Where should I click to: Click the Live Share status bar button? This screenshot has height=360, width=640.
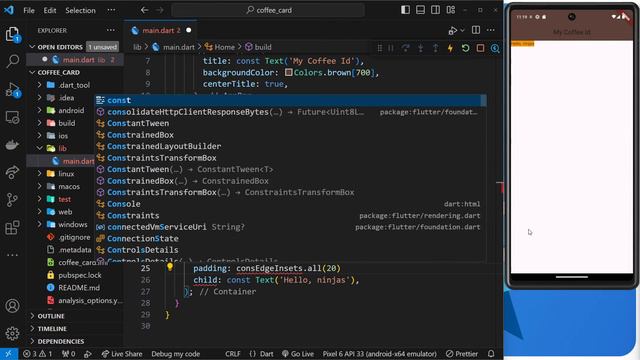tap(122, 353)
